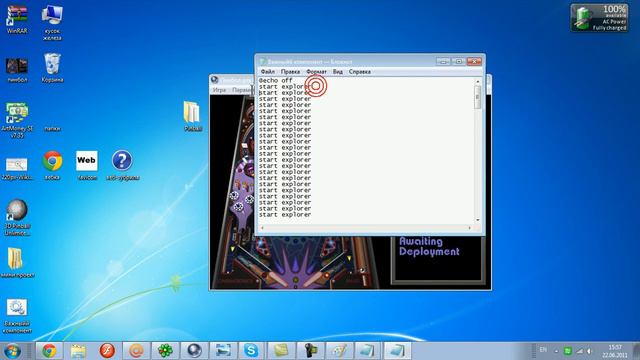The height and width of the screenshot is (360, 640).
Task: Select the Важный компонент batch file icon
Action: pyautogui.click(x=17, y=316)
